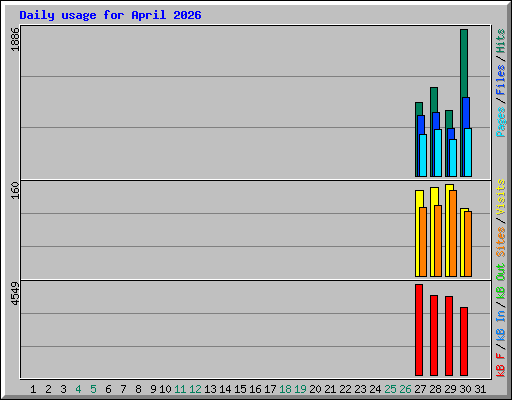Click weekend day 26 on the x-axis

(x=405, y=389)
